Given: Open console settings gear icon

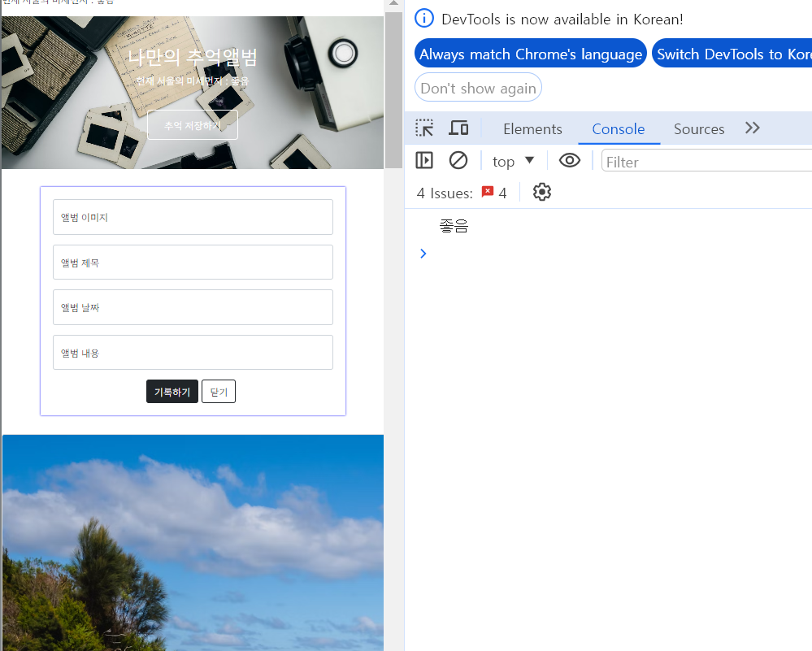Looking at the screenshot, I should pyautogui.click(x=541, y=192).
